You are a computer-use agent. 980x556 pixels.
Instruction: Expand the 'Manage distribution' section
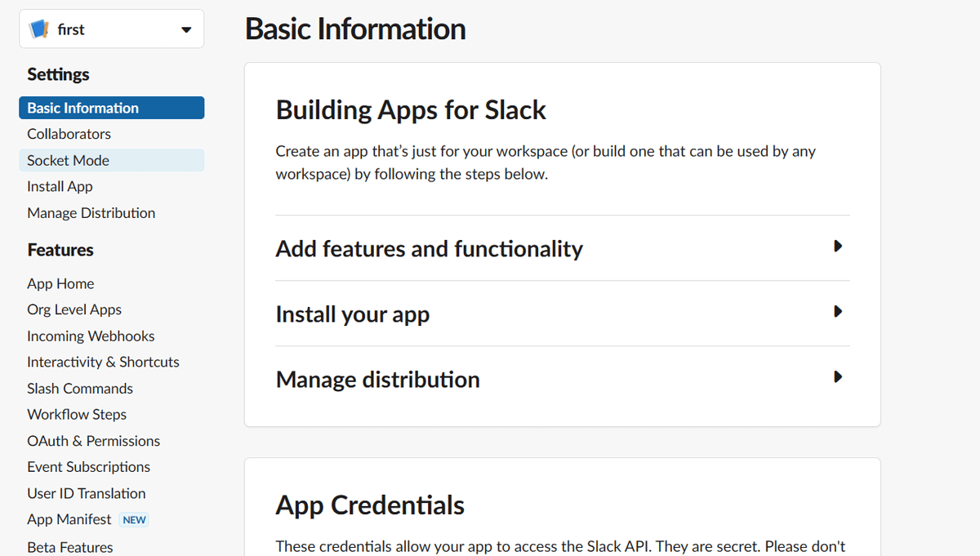(x=563, y=379)
